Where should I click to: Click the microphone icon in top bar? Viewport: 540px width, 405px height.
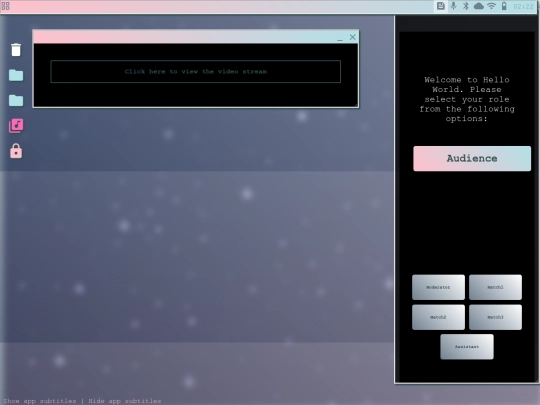pyautogui.click(x=454, y=6)
